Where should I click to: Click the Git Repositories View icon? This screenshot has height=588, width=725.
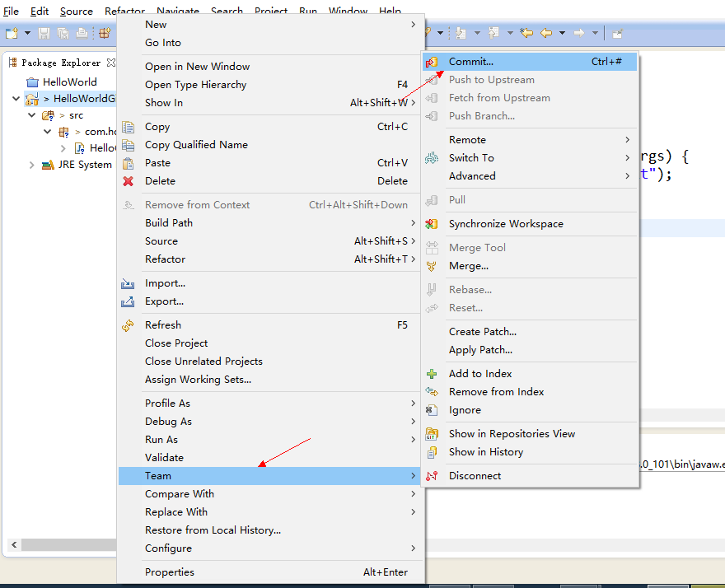pyautogui.click(x=432, y=434)
